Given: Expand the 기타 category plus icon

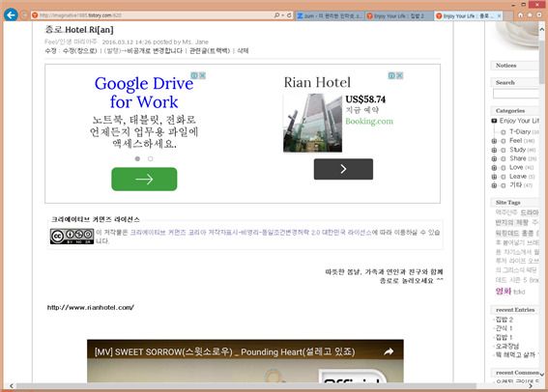Looking at the screenshot, I should click(x=494, y=185).
